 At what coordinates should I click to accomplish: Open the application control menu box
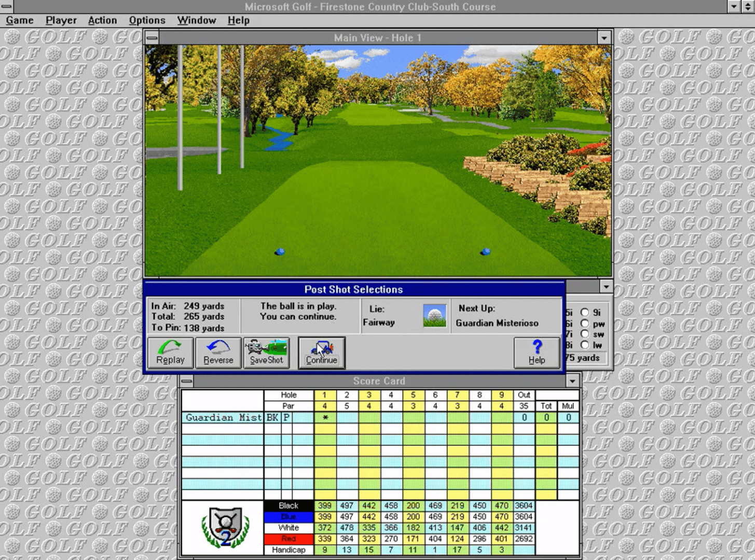[x=7, y=7]
